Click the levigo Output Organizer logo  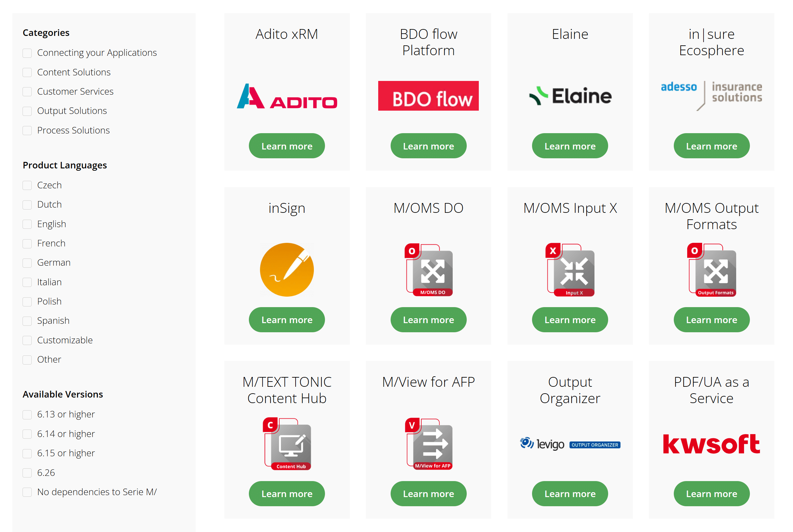570,444
